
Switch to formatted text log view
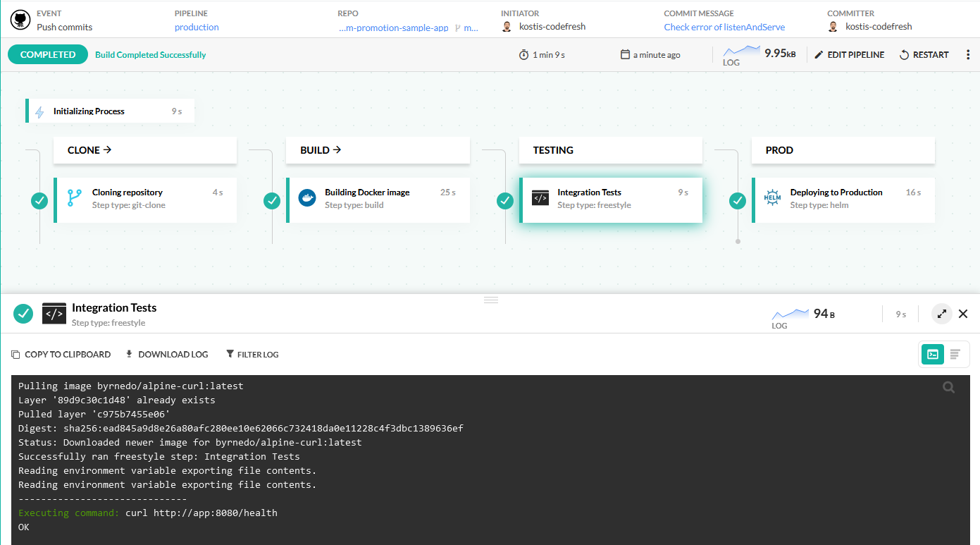click(955, 354)
